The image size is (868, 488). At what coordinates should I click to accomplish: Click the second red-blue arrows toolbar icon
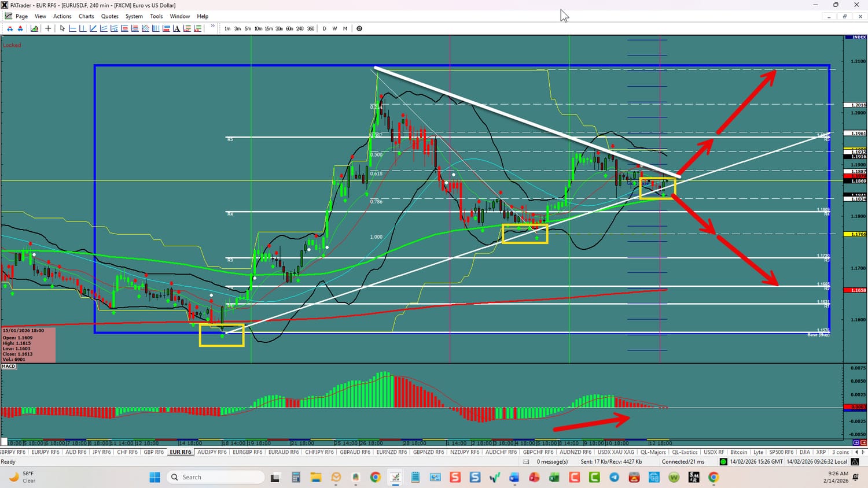pyautogui.click(x=20, y=28)
